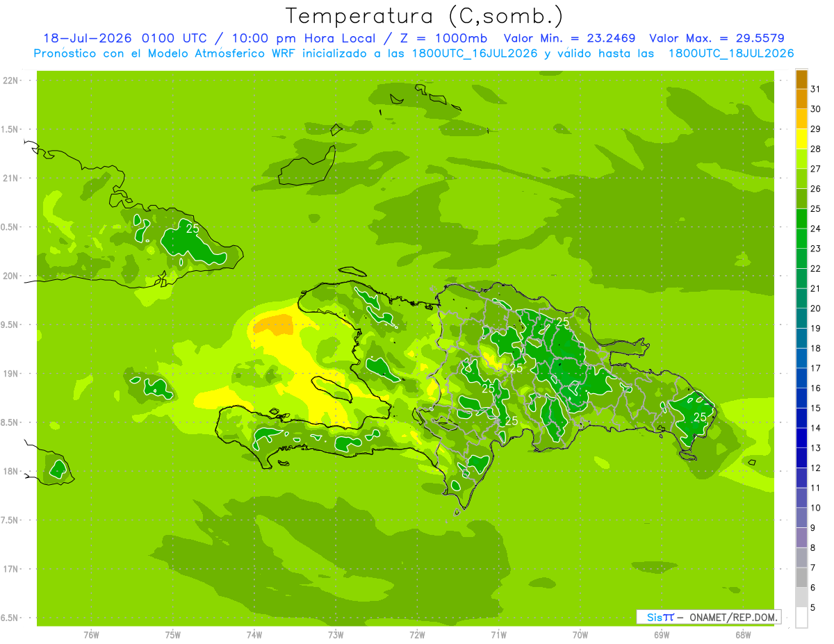The height and width of the screenshot is (644, 834).
Task: Click the 25 contour label over eastern Cuba
Action: coord(193,229)
